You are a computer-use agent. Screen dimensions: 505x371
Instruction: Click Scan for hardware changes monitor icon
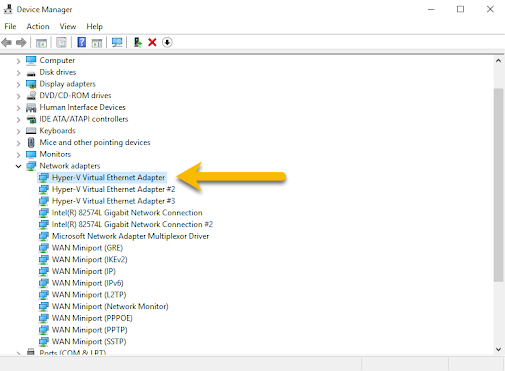coord(117,42)
